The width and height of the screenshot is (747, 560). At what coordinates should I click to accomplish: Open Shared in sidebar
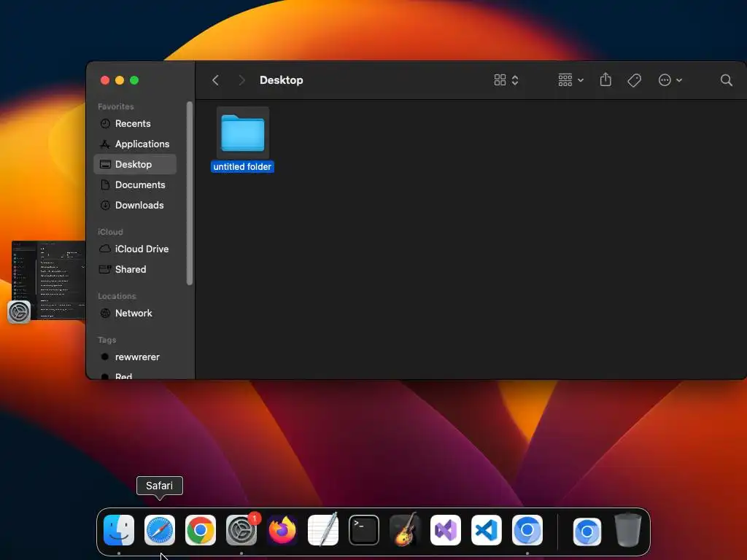(x=135, y=270)
